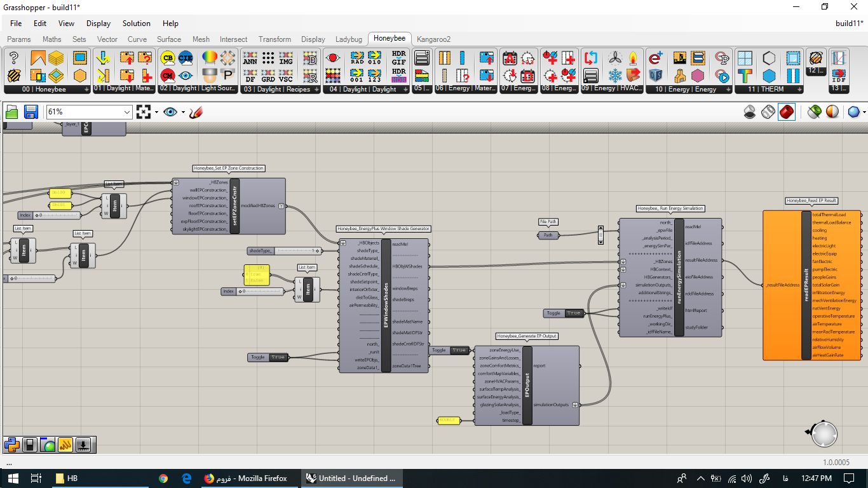Save document with the blue floppy icon
This screenshot has height=488, width=868.
[31, 112]
